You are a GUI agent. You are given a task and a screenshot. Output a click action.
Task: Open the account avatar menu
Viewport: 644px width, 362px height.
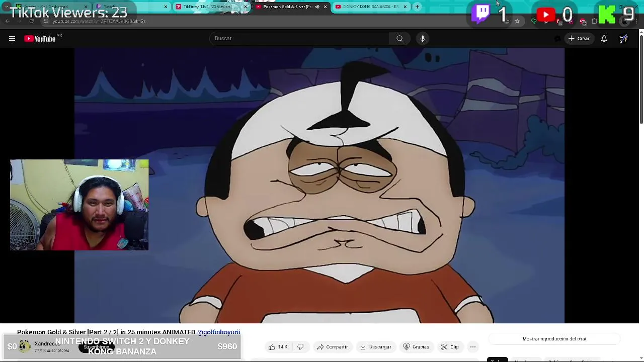623,39
